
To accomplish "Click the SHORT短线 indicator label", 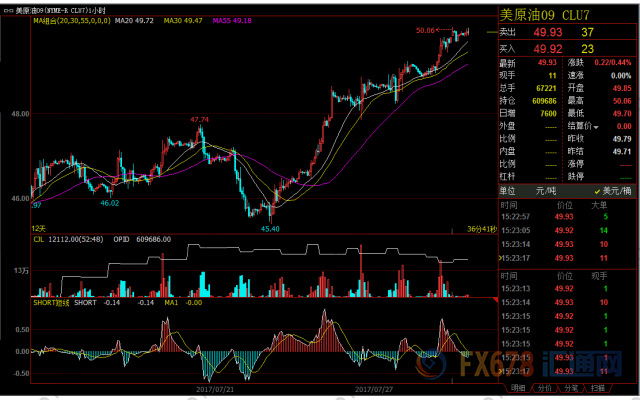I will tap(50, 301).
